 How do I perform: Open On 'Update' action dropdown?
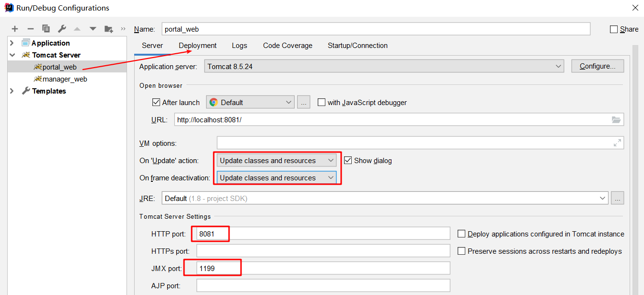[276, 160]
